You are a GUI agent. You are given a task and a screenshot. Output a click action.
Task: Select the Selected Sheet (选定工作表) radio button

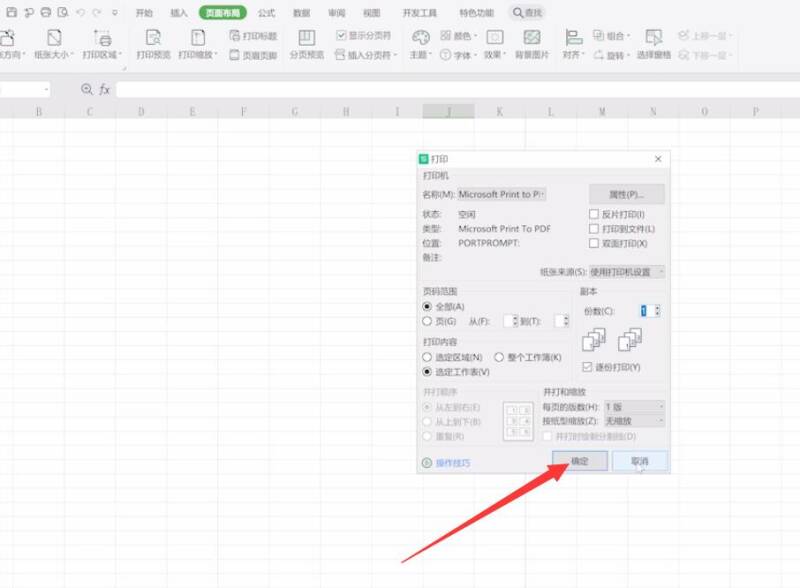427,372
